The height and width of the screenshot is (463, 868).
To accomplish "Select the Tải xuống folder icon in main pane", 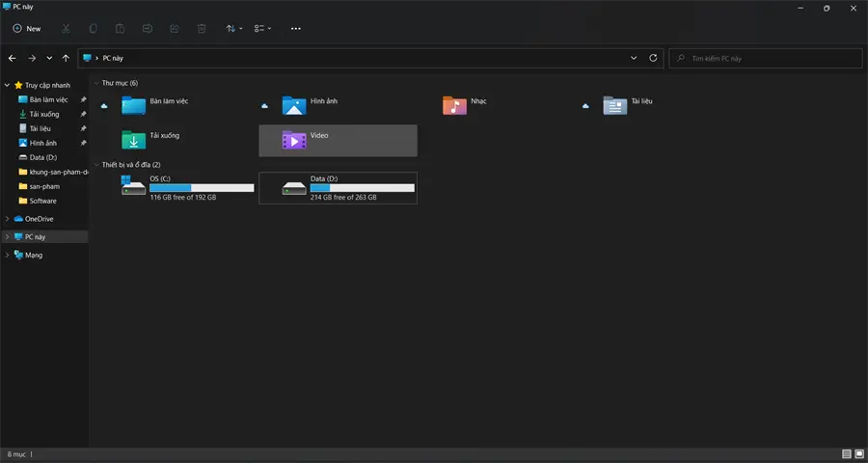I will coord(133,140).
